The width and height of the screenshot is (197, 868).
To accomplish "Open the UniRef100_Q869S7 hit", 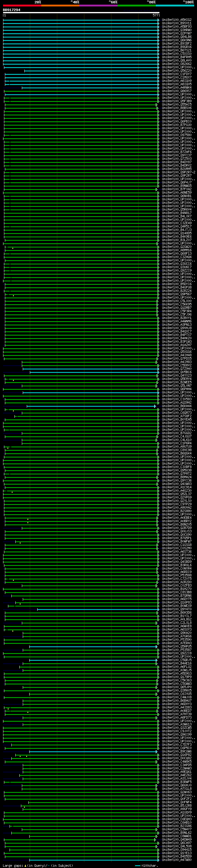I will [177, 91].
